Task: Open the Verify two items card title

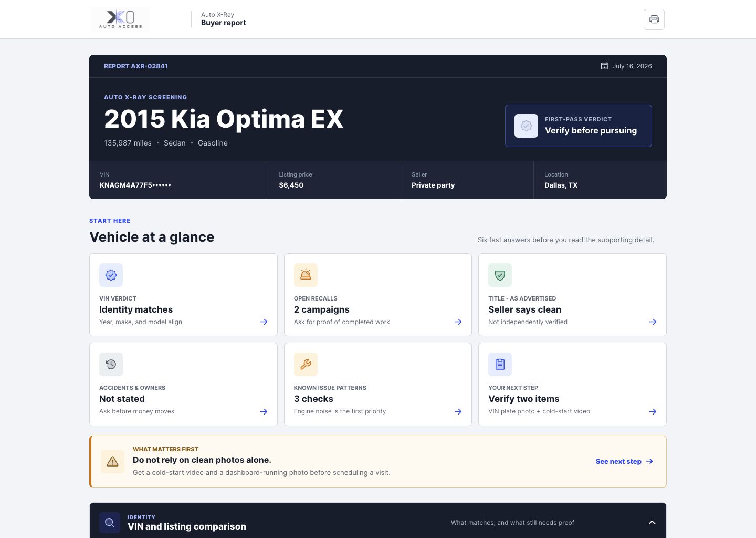Action: point(524,399)
